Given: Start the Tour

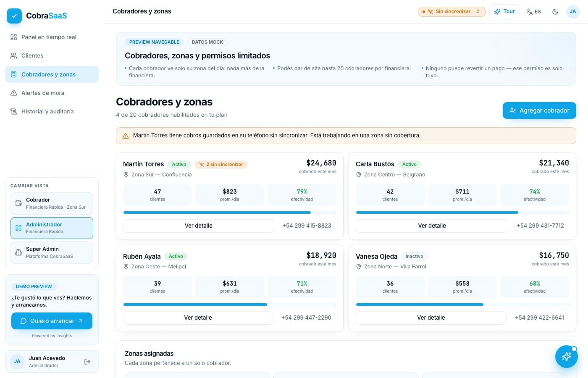Looking at the screenshot, I should (504, 12).
